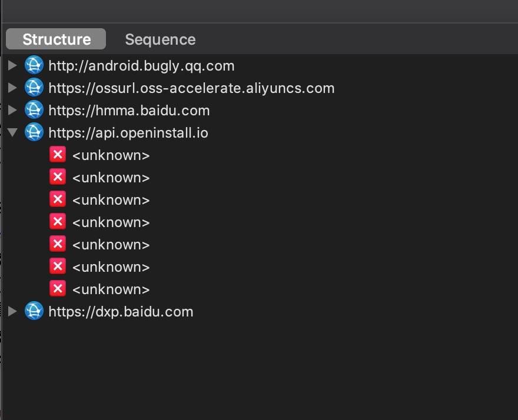
Task: Click globe icon beside api.openinstall.io
Action: (x=34, y=133)
